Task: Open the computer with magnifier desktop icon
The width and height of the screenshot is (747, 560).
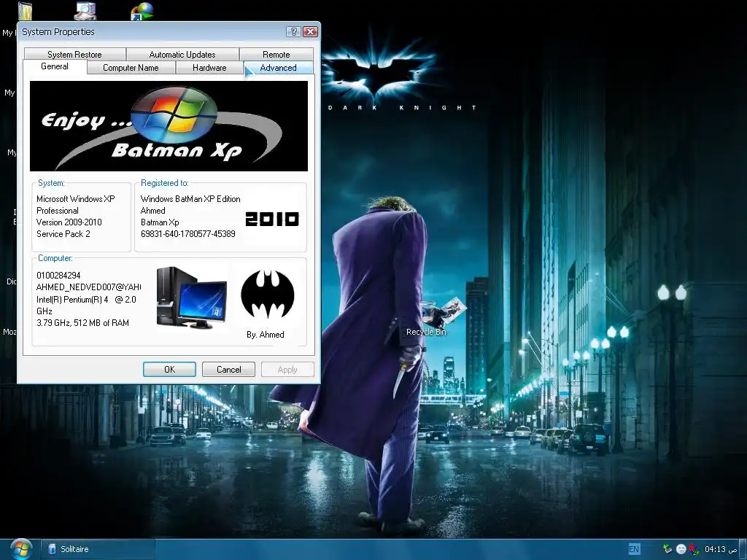Action: pyautogui.click(x=86, y=11)
